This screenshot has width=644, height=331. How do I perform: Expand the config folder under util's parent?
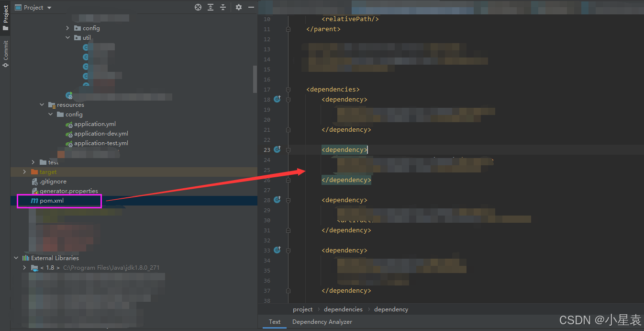pyautogui.click(x=67, y=28)
